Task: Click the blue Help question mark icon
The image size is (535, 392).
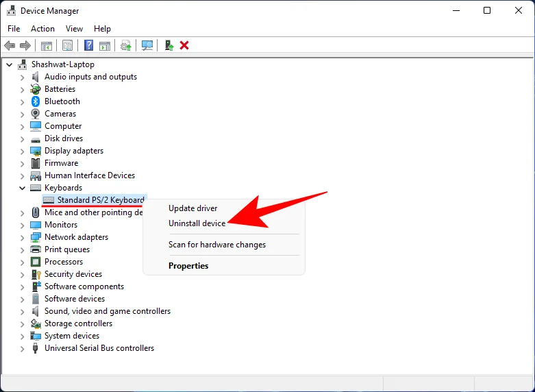Action: [x=88, y=45]
